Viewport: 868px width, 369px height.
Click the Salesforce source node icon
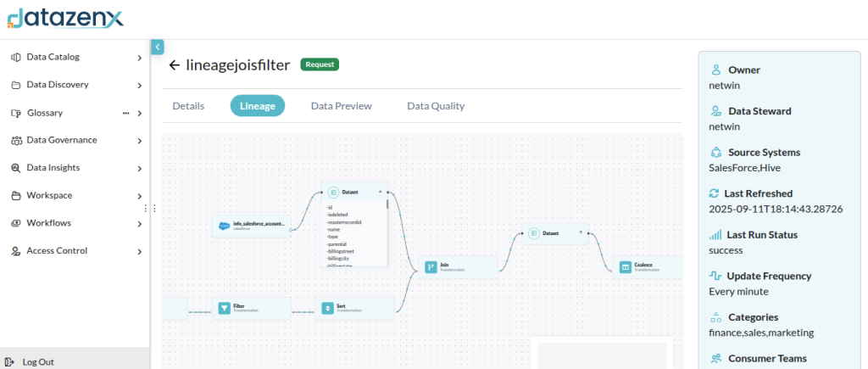pyautogui.click(x=225, y=226)
